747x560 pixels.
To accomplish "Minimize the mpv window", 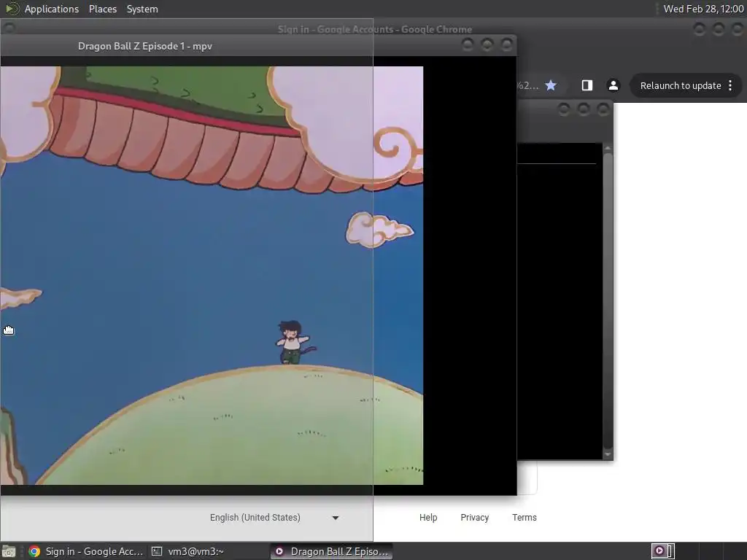I will [x=468, y=44].
